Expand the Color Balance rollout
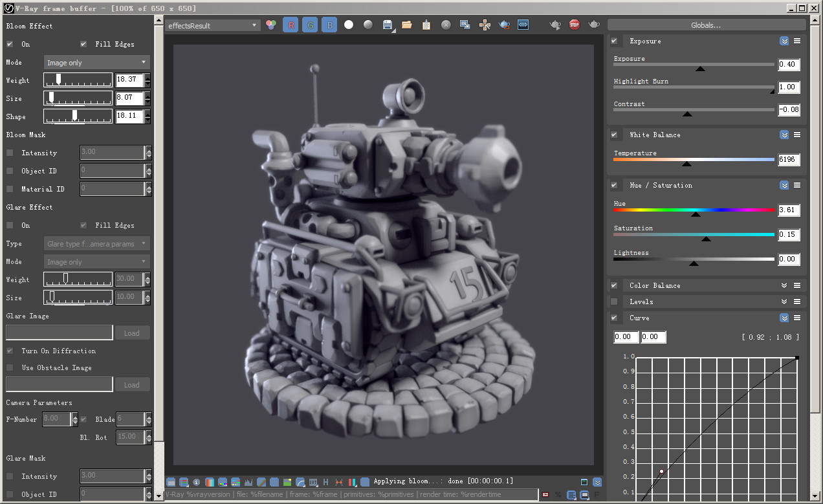823x504 pixels. coord(784,285)
